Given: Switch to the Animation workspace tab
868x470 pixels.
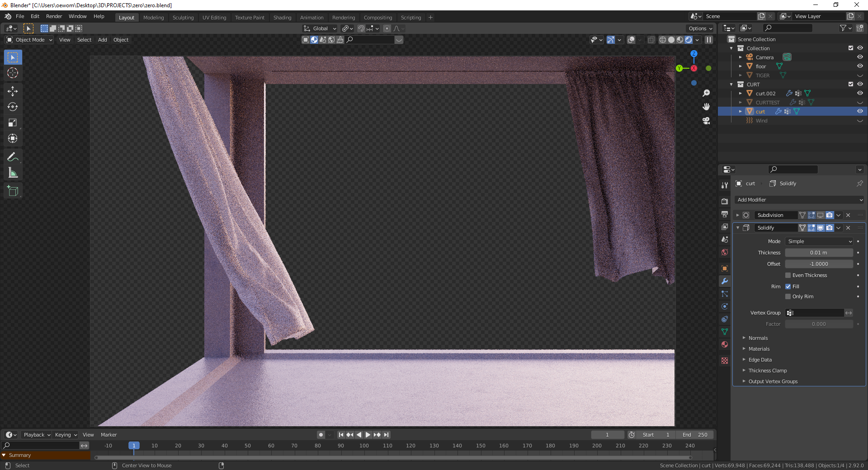Looking at the screenshot, I should [x=312, y=18].
